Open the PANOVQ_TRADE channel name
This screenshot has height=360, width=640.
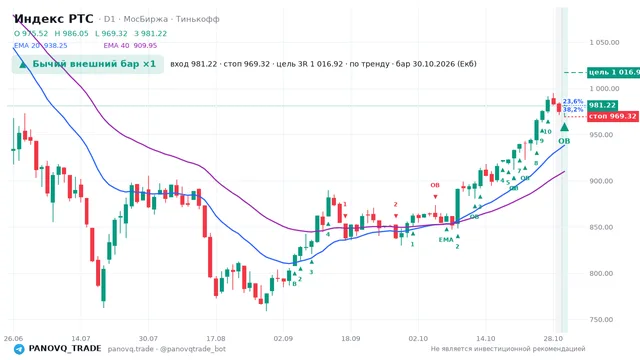click(x=65, y=349)
